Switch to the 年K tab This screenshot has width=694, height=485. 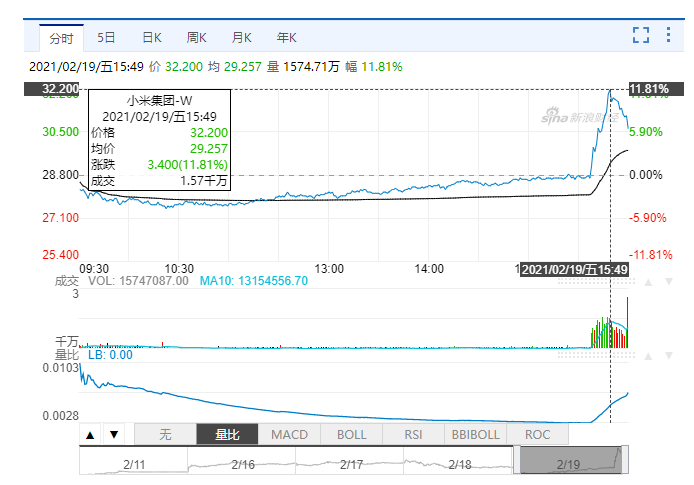(x=286, y=38)
